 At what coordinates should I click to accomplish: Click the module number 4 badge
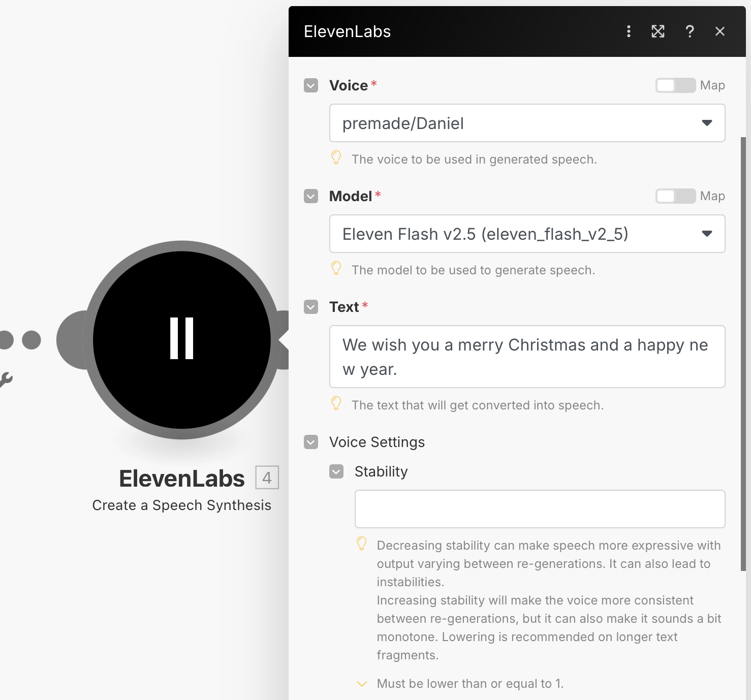(267, 478)
